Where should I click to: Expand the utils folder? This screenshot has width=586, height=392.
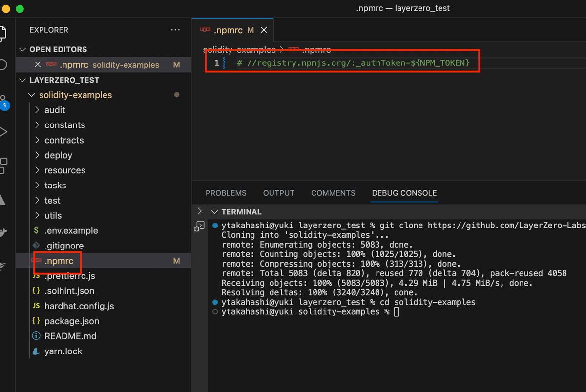click(x=38, y=215)
